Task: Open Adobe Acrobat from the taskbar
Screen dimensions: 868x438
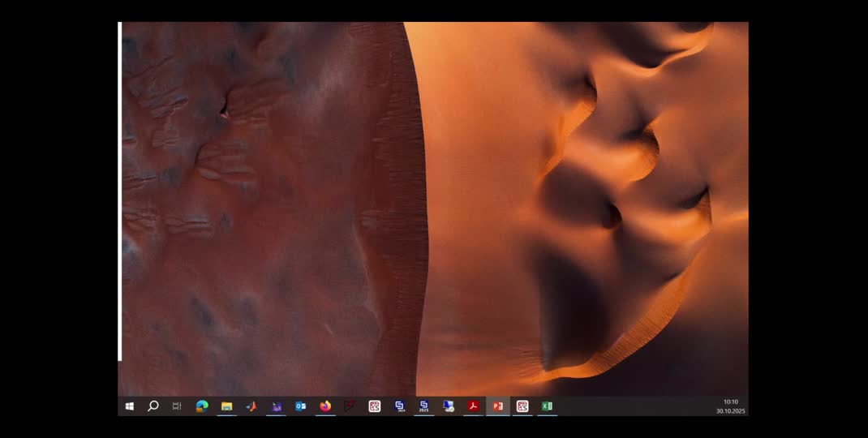Action: [x=473, y=406]
